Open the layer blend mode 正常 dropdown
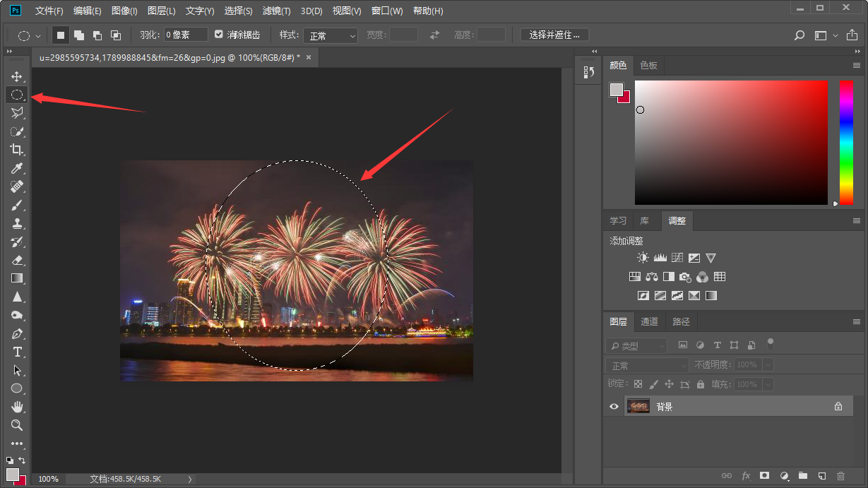 pyautogui.click(x=647, y=365)
